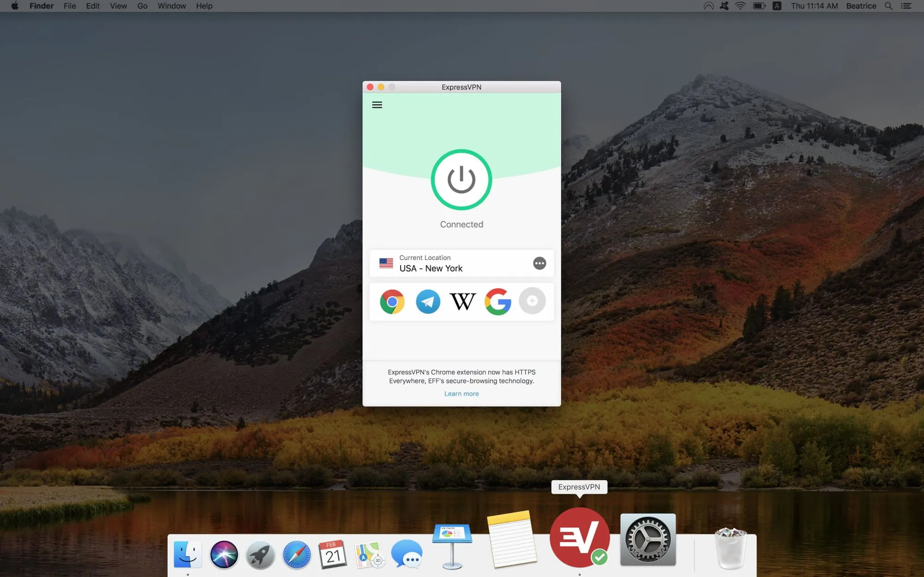This screenshot has width=924, height=577.
Task: Open ExpressVPN from the Dock
Action: (x=579, y=539)
